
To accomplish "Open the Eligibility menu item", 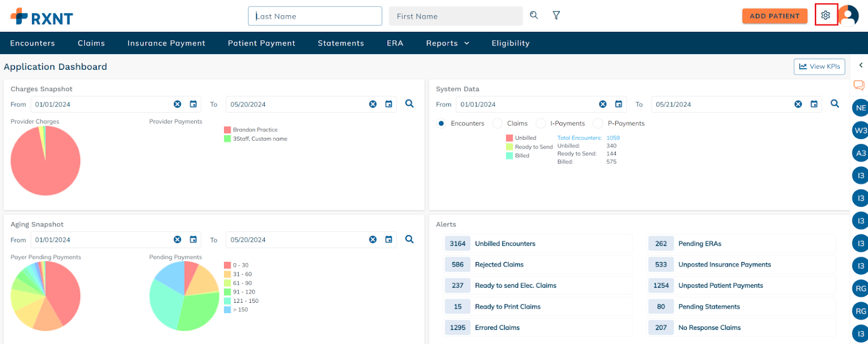I will click(510, 43).
